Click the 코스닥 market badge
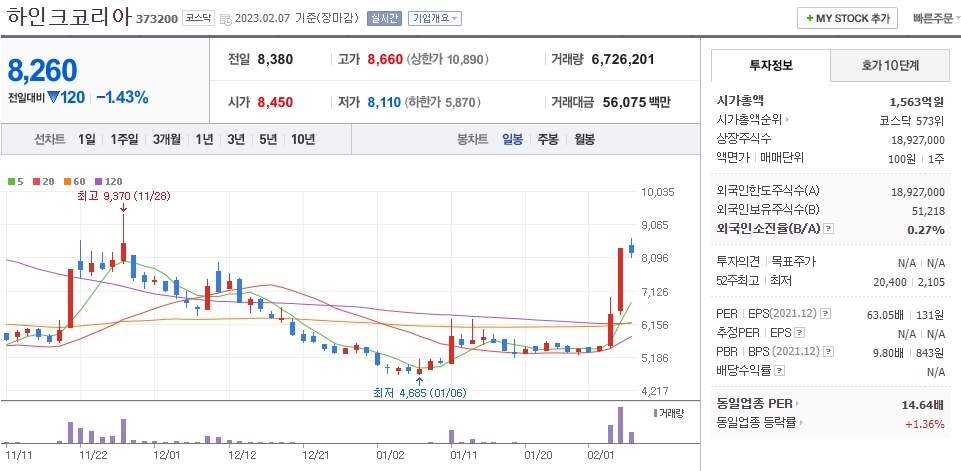The width and height of the screenshot is (961, 471). click(199, 18)
